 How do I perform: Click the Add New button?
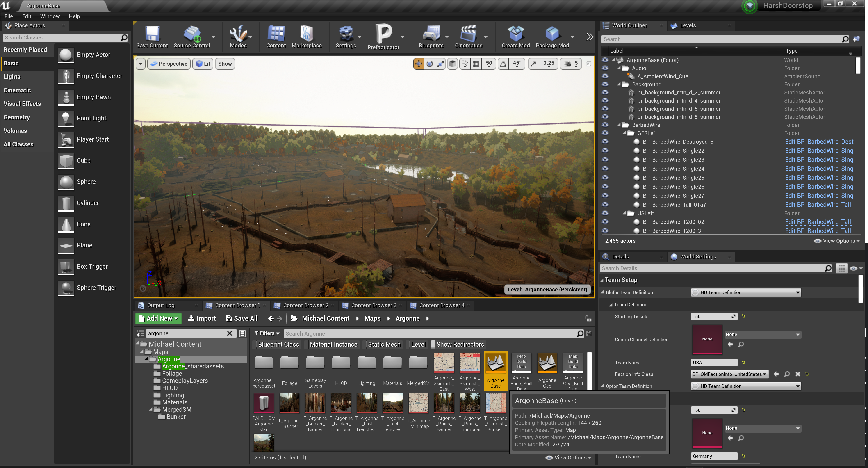[158, 318]
